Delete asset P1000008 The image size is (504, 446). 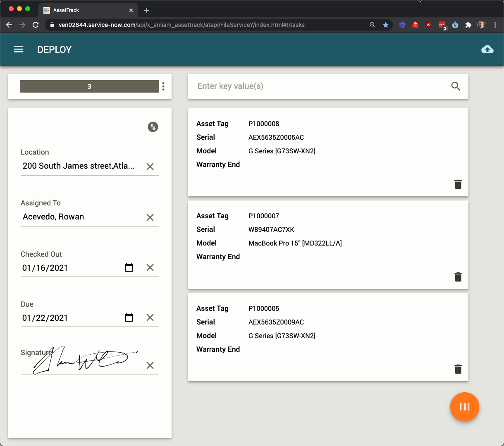(458, 184)
